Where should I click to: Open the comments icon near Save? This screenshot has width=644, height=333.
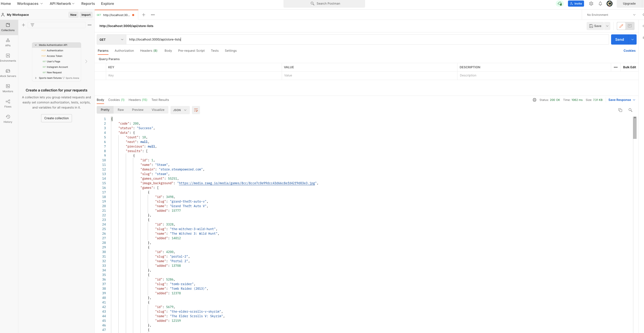pos(630,26)
